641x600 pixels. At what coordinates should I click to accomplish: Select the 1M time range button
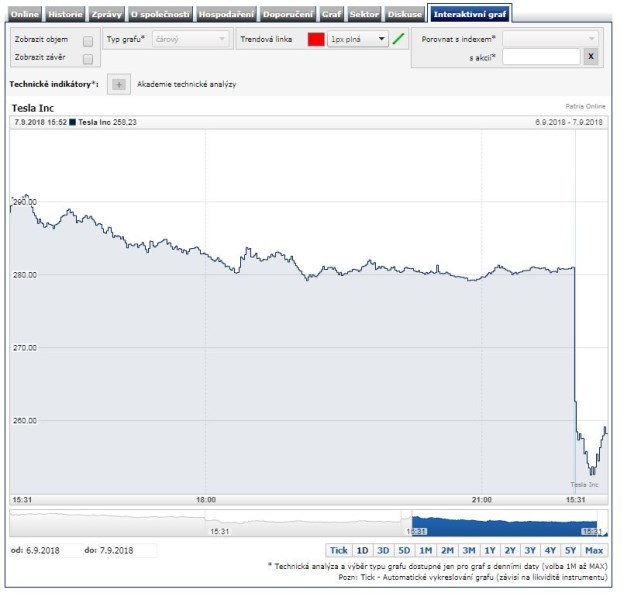tap(425, 551)
